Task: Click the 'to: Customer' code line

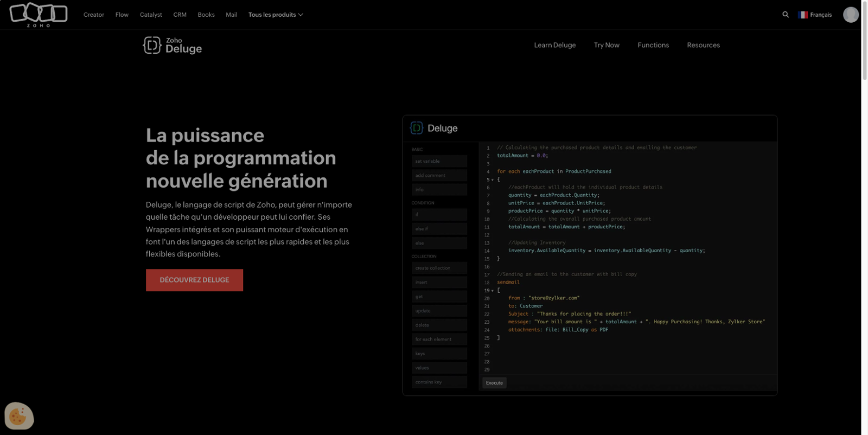Action: click(x=525, y=306)
